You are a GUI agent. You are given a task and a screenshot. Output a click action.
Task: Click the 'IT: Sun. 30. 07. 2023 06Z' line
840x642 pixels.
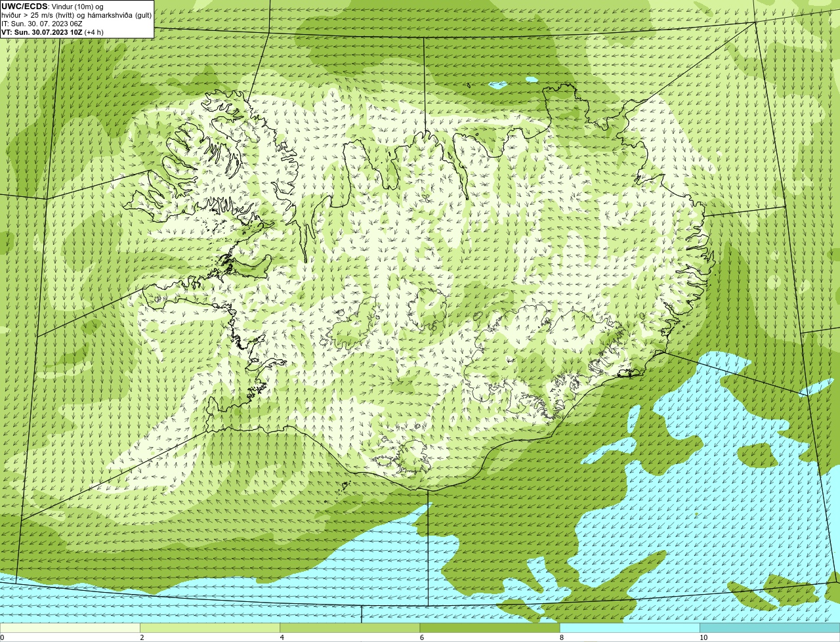click(x=42, y=24)
